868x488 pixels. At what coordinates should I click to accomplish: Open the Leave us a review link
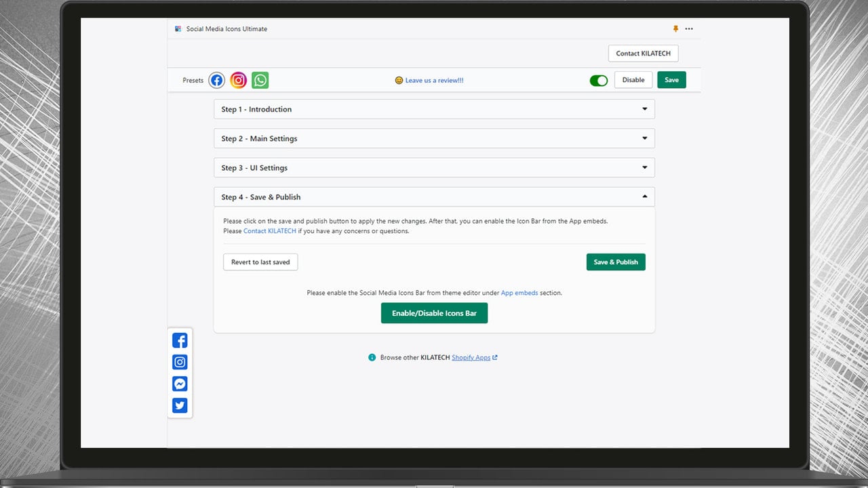click(x=434, y=80)
